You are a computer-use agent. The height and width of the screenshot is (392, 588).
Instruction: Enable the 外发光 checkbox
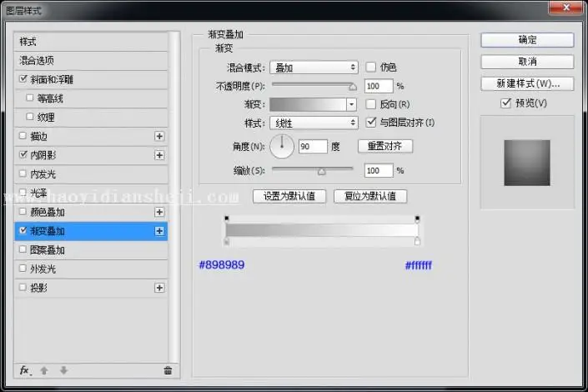pyautogui.click(x=23, y=269)
